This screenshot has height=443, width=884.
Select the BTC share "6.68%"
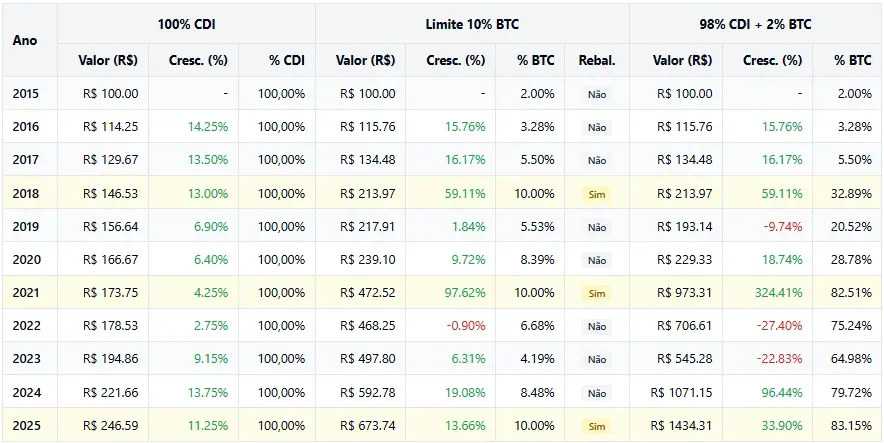coord(538,326)
